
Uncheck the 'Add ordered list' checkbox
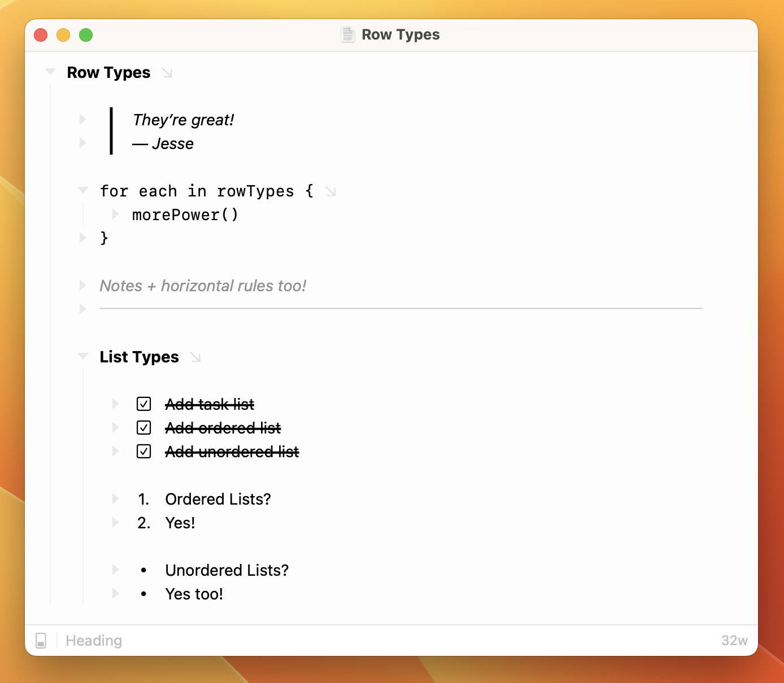pyautogui.click(x=144, y=428)
